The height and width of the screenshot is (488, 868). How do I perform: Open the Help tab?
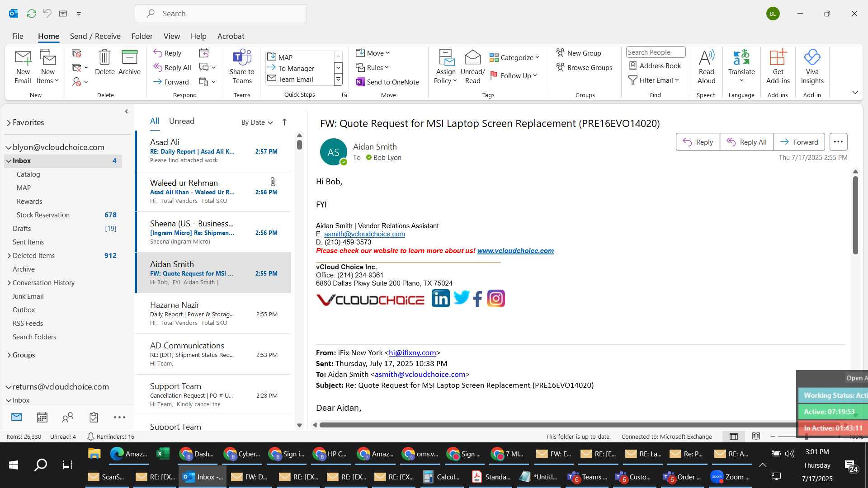point(198,36)
